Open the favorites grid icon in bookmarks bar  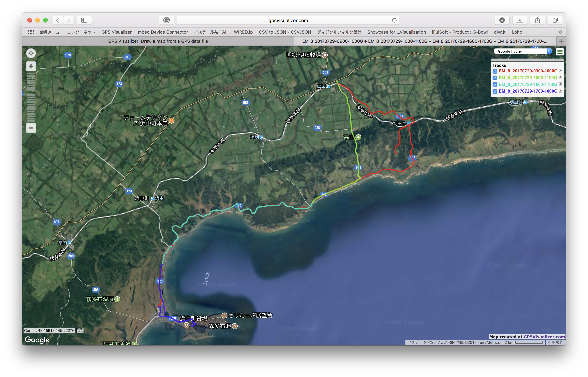pyautogui.click(x=31, y=32)
